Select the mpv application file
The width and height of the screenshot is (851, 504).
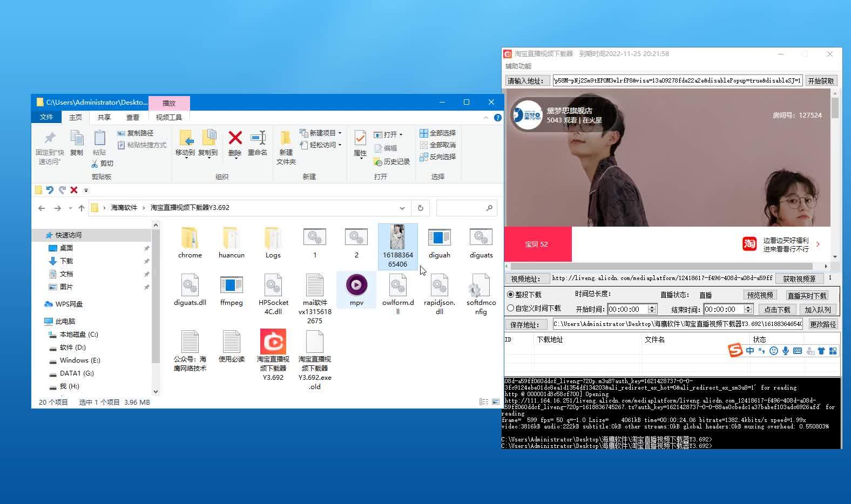(356, 290)
